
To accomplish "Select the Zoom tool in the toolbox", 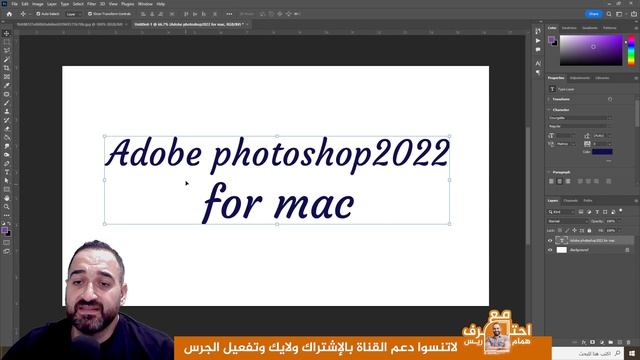I will (x=7, y=207).
